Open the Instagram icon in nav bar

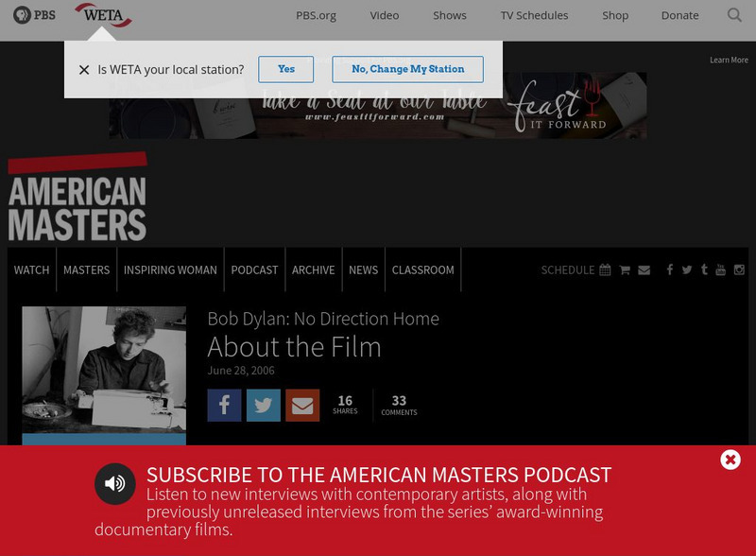coord(739,269)
